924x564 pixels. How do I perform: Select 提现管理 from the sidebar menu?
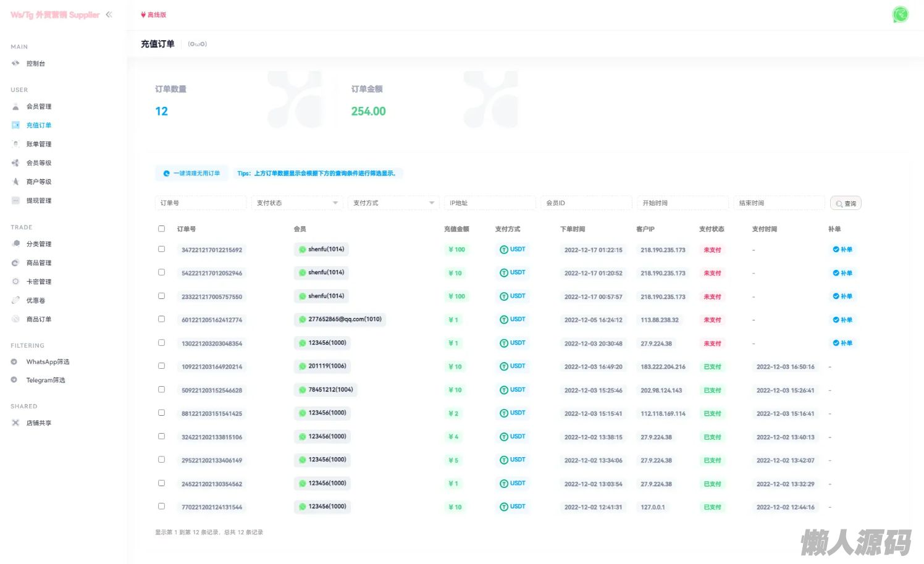click(x=38, y=201)
